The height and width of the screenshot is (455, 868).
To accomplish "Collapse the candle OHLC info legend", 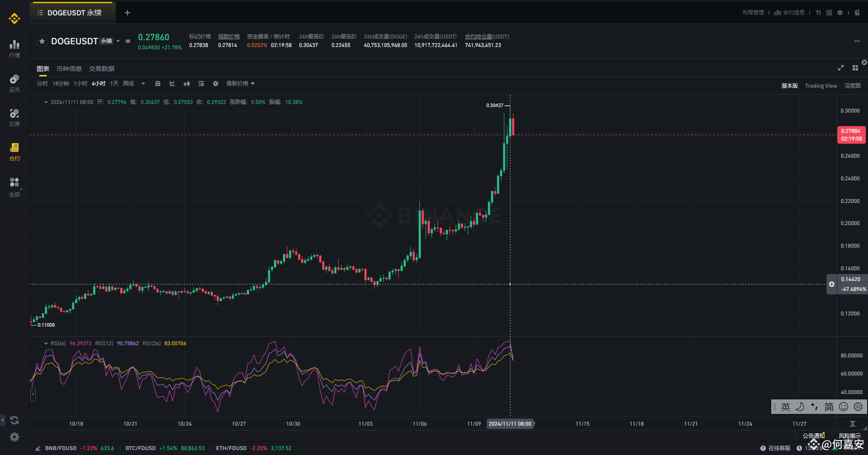I will pos(46,102).
